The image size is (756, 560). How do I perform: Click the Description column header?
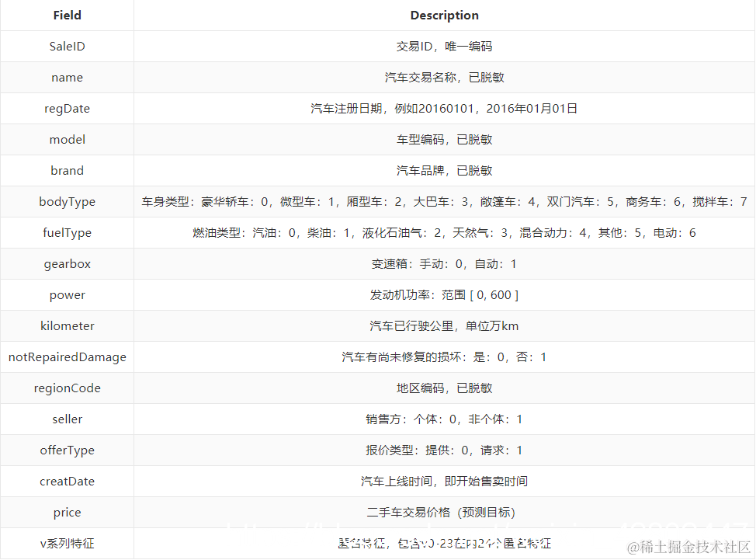445,16
